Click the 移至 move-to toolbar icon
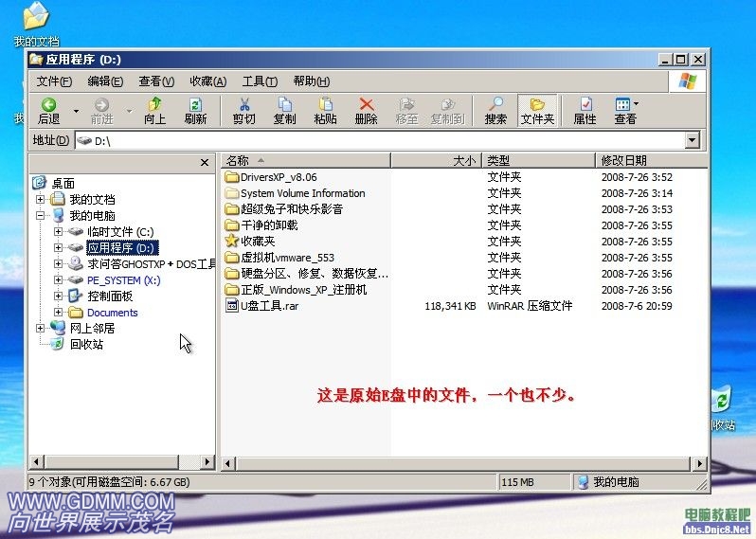 click(406, 111)
